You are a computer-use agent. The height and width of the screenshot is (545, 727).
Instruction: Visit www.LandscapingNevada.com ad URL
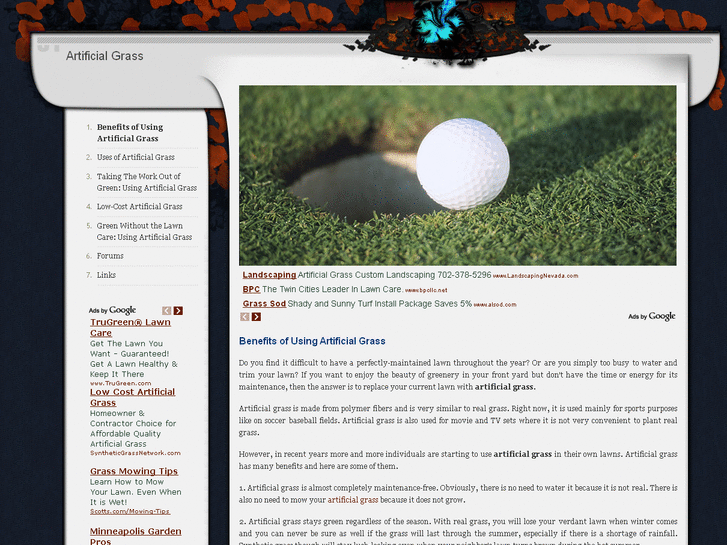coord(535,276)
